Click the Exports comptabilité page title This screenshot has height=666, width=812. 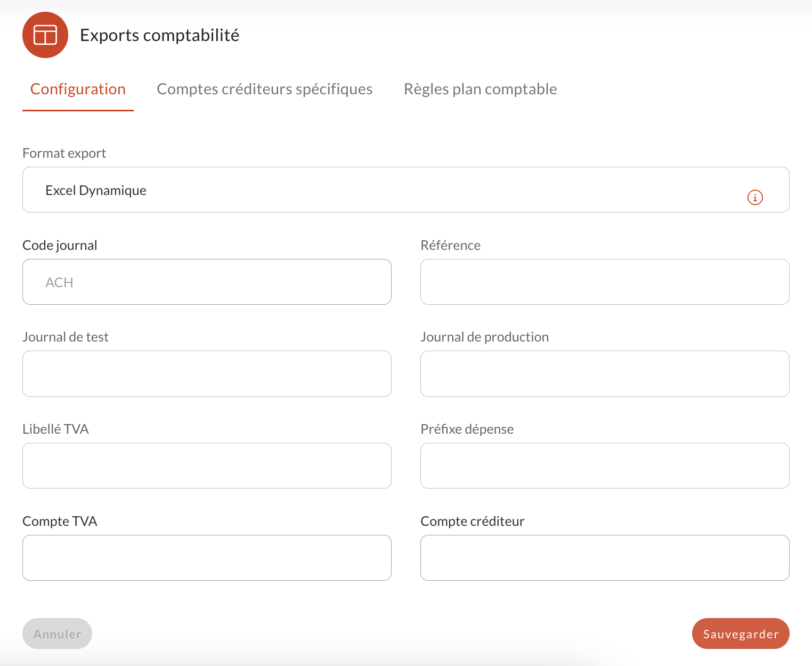[x=160, y=35]
